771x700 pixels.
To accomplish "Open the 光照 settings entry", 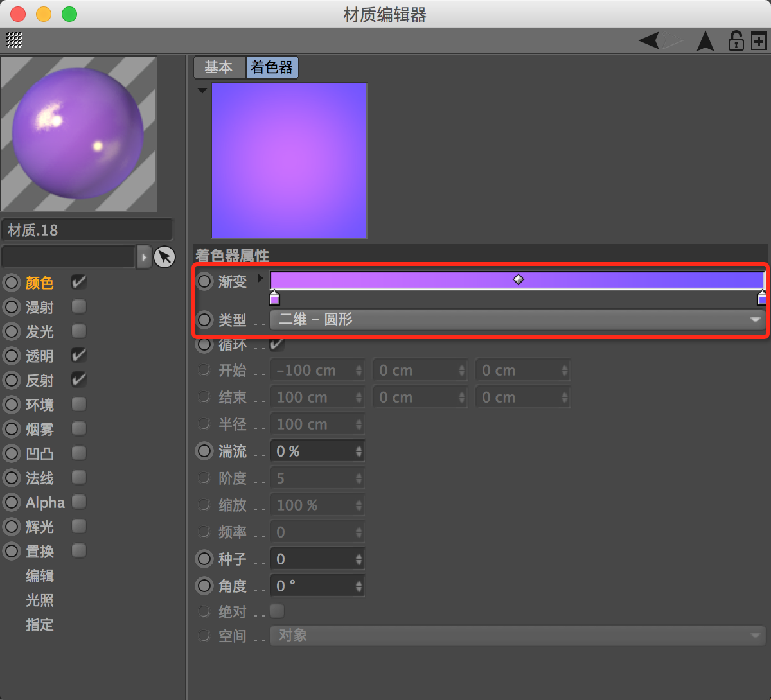I will [x=40, y=600].
